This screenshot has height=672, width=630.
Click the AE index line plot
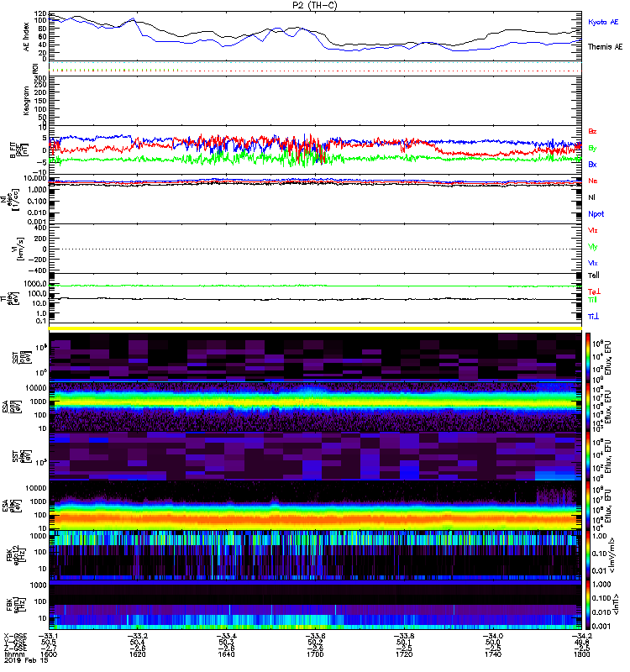click(315, 36)
